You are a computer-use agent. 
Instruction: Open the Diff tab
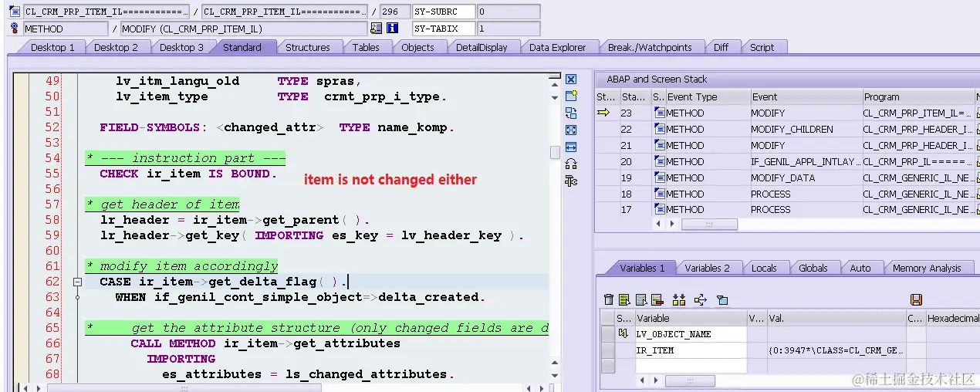(x=721, y=47)
